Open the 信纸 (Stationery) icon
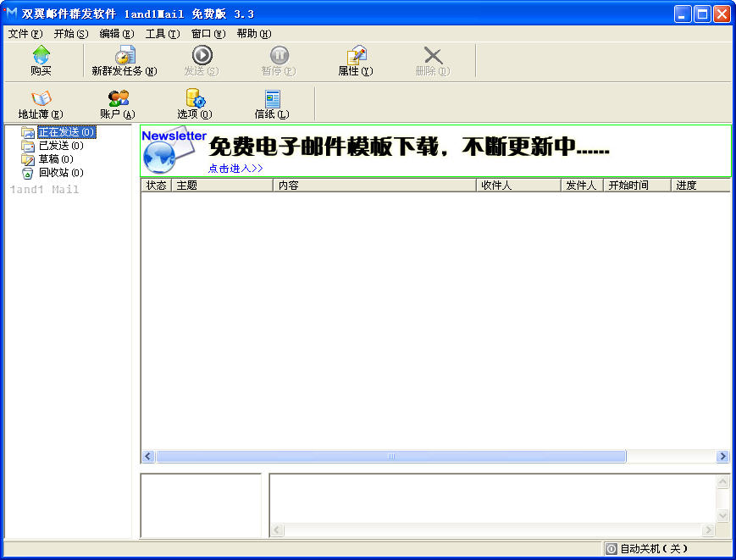Image resolution: width=736 pixels, height=560 pixels. [271, 102]
